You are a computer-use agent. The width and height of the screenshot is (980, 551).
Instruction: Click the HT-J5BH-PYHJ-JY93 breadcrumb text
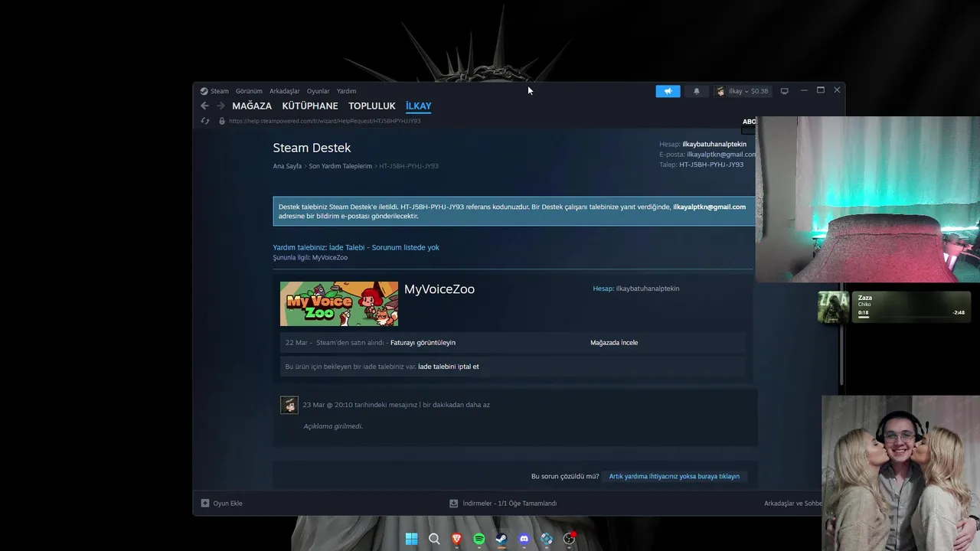[x=409, y=166]
